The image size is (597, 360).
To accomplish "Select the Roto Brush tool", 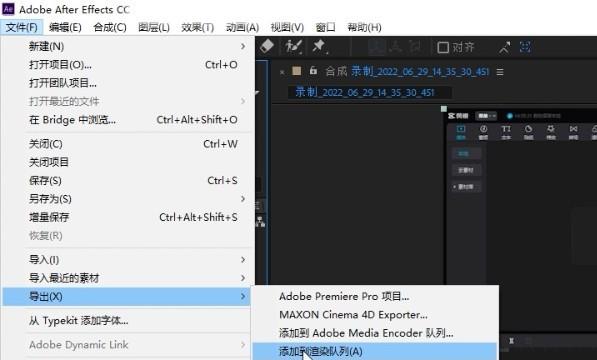I will tap(294, 46).
